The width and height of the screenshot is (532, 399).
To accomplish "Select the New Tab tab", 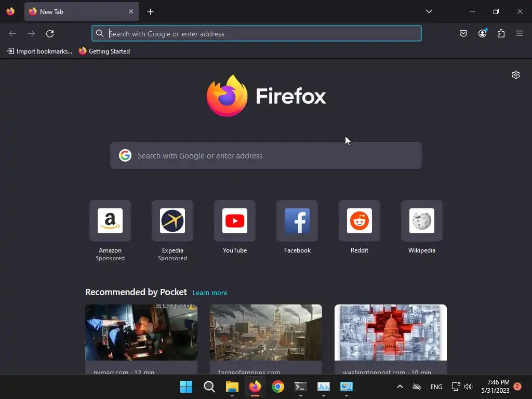I will (82, 11).
